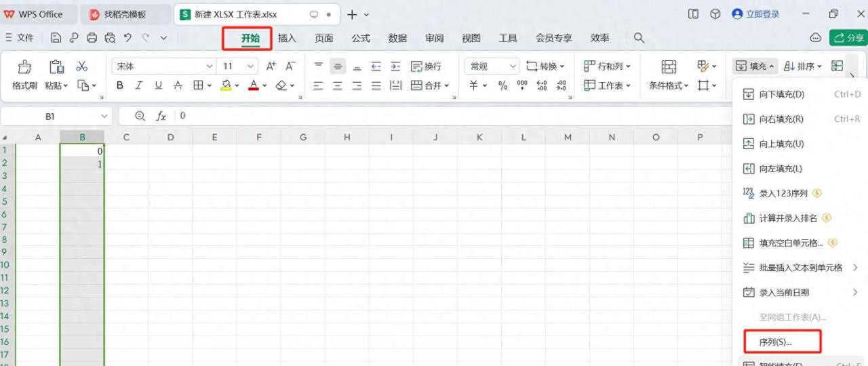Switch to the Formulas (公式) tab
The height and width of the screenshot is (366, 868).
(361, 39)
